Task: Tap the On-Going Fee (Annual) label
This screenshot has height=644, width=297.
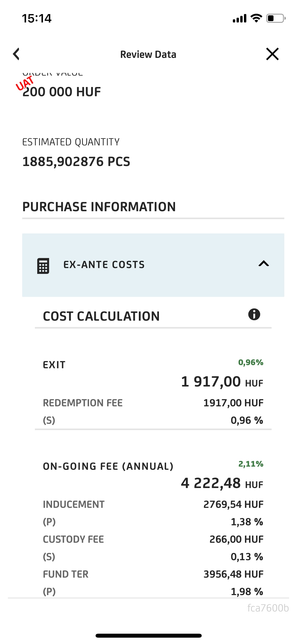Action: point(108,466)
